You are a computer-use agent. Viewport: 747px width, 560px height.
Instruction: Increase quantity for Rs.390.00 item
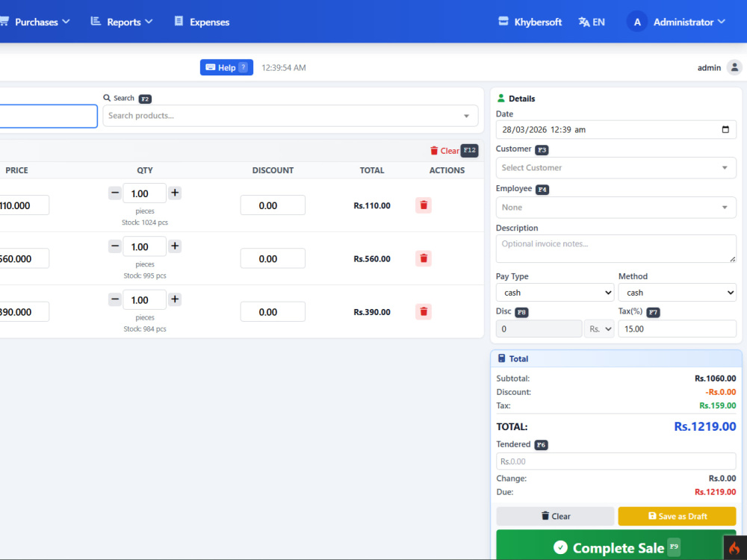click(175, 299)
